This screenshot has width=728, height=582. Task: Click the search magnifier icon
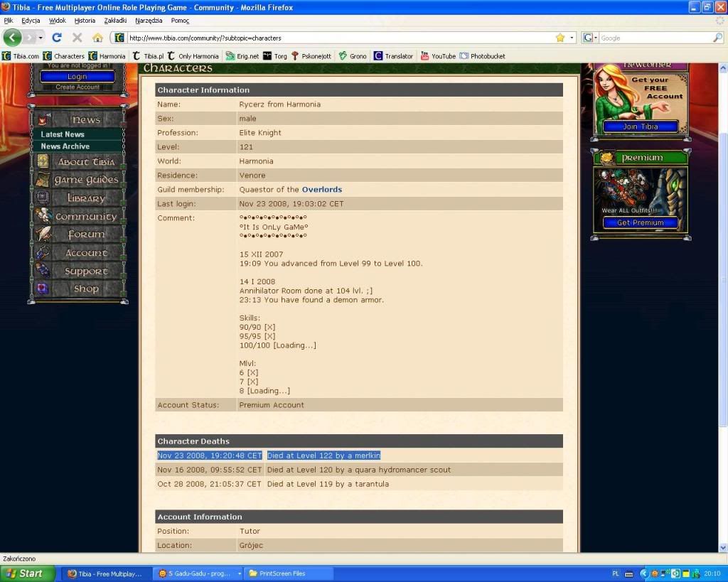718,38
